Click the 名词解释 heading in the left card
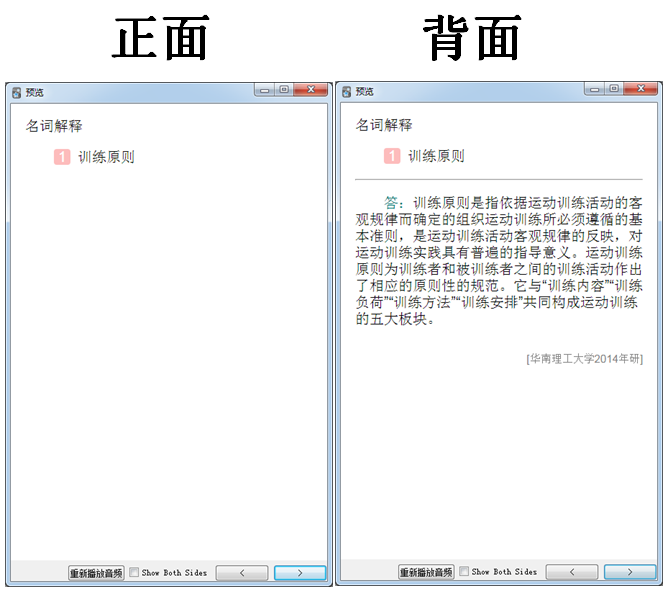Viewport: 666px width, 594px height. [x=54, y=126]
